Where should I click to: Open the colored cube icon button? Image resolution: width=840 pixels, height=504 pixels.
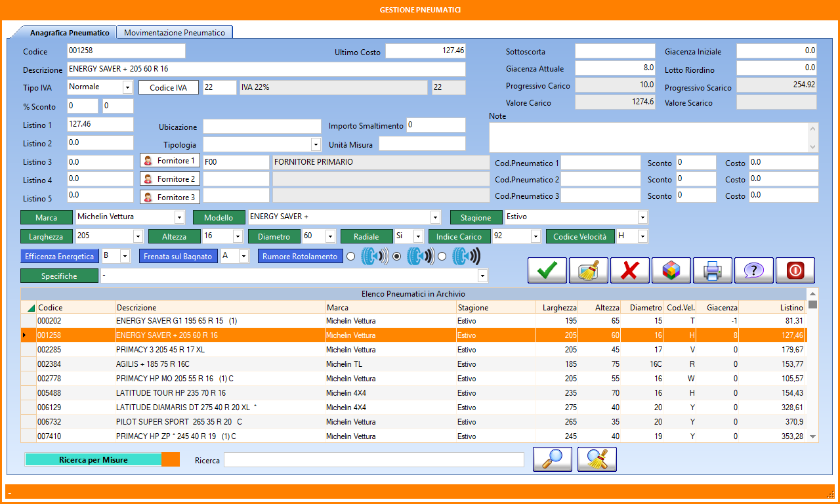click(671, 270)
